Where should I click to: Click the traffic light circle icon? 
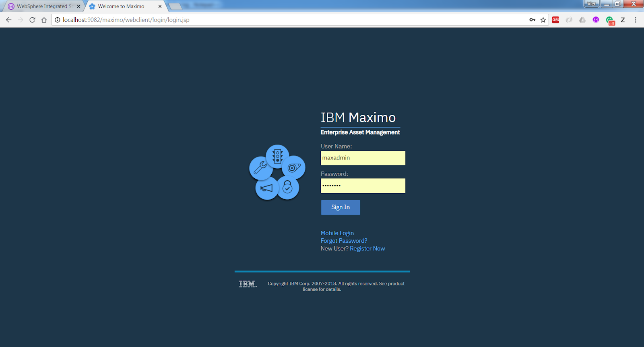click(x=277, y=156)
